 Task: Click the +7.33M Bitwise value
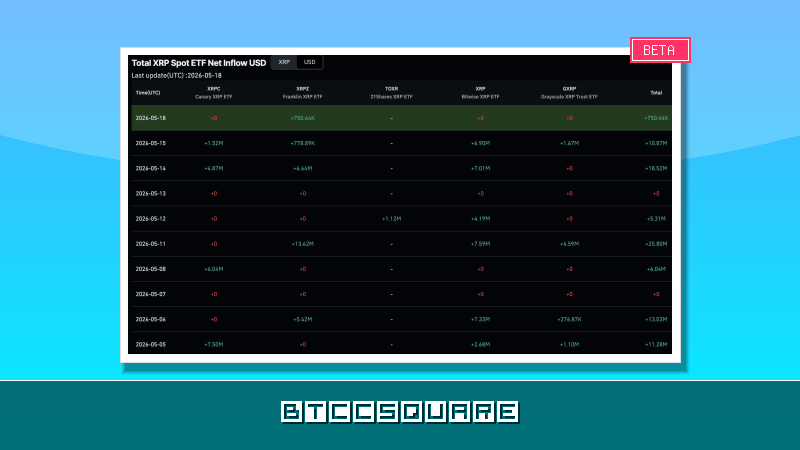pyautogui.click(x=480, y=319)
